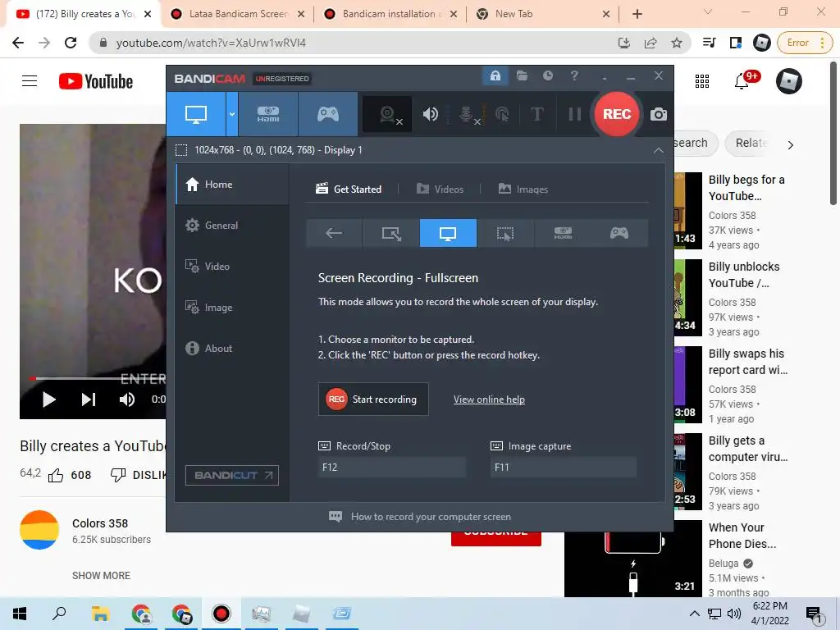Go to YouTube home via logo

coord(96,81)
